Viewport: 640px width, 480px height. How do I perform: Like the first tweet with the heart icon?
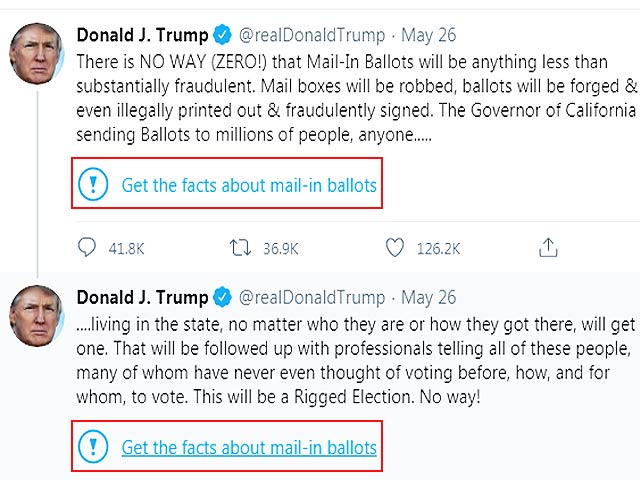pyautogui.click(x=395, y=247)
